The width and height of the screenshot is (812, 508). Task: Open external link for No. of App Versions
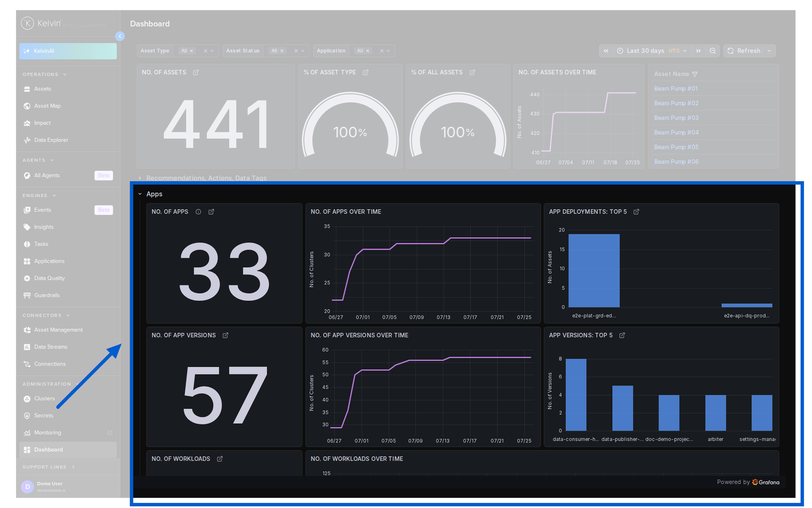click(x=225, y=335)
